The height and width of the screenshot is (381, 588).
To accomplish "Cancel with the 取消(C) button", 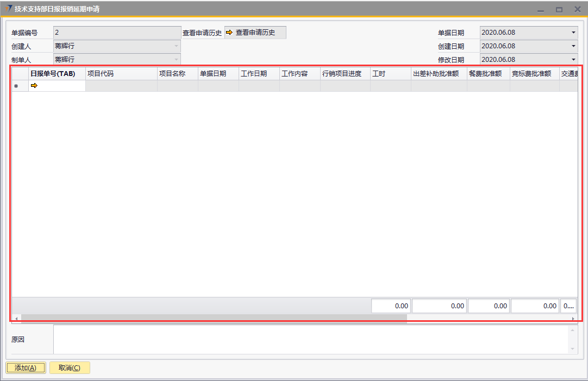I will 70,368.
